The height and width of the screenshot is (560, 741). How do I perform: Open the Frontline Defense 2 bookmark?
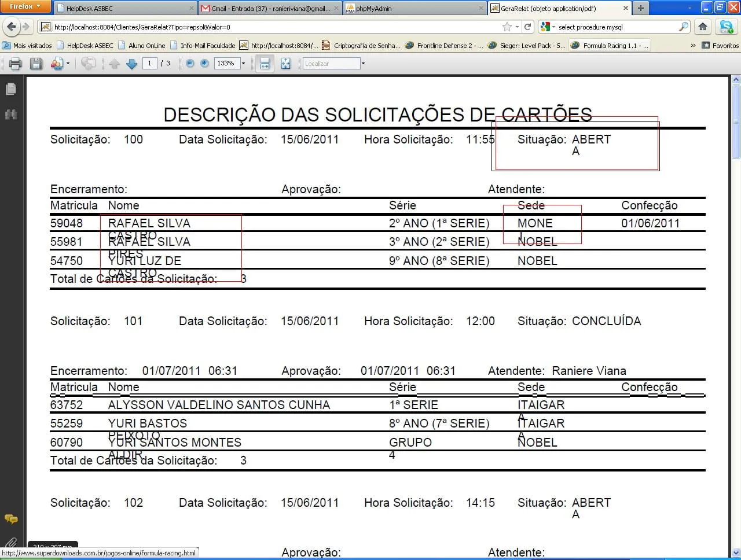click(x=445, y=46)
